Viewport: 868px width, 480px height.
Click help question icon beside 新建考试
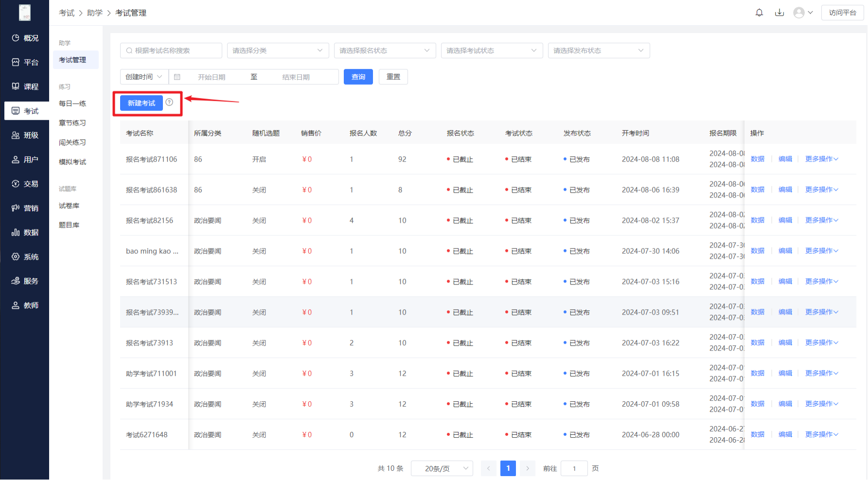click(169, 102)
